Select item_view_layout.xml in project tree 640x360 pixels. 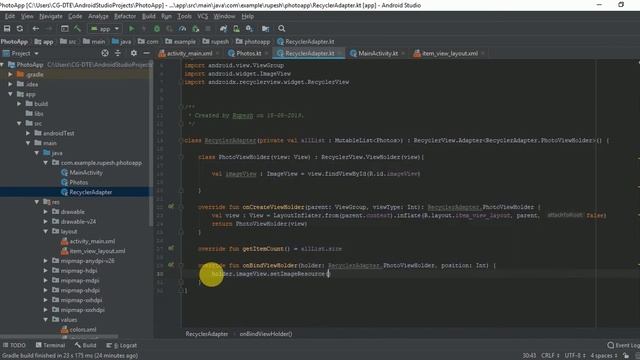click(97, 251)
